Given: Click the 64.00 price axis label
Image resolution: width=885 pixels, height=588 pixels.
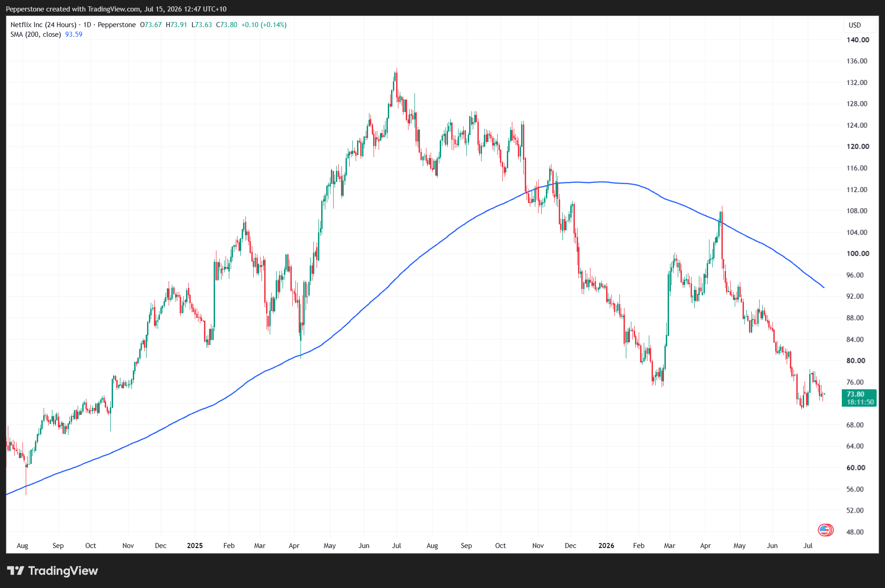Looking at the screenshot, I should click(x=855, y=446).
